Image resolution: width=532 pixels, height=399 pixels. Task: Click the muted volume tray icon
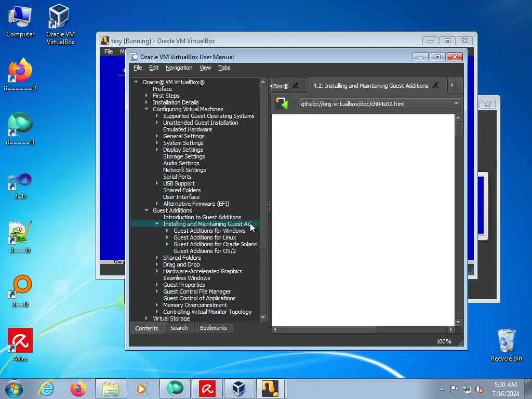480,390
